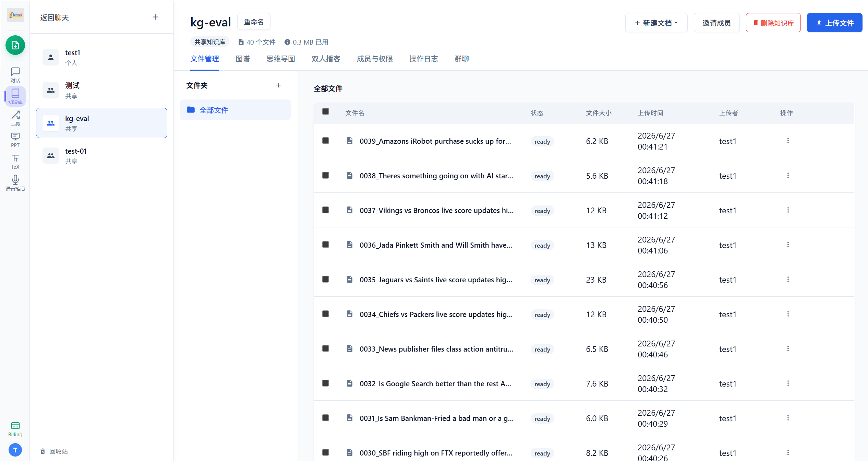Open actions menu for 0035_Jaguars vs Saints file

(x=788, y=279)
